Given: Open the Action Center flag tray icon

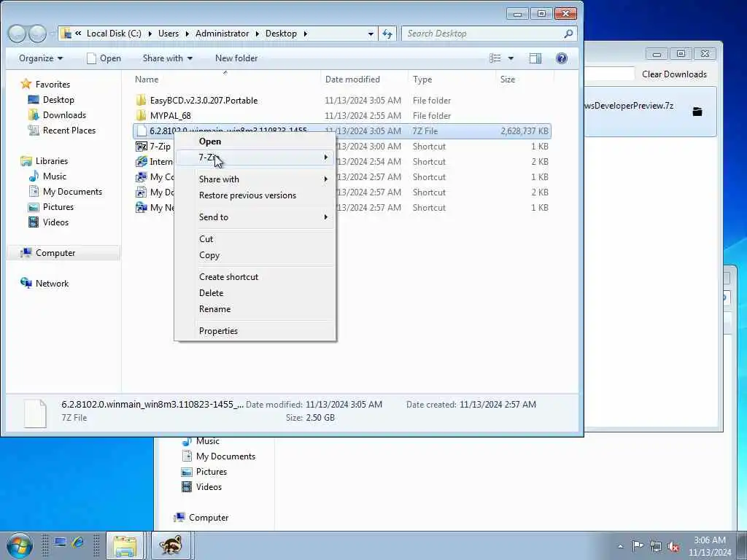Looking at the screenshot, I should [x=638, y=545].
